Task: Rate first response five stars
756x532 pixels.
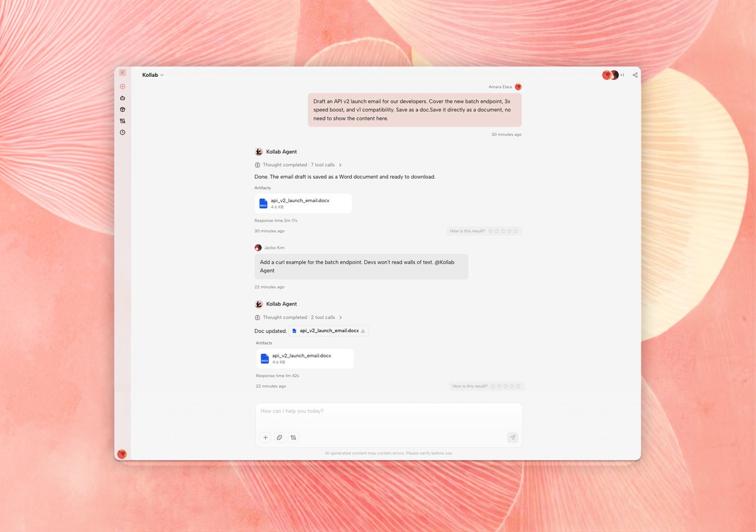Action: [515, 231]
